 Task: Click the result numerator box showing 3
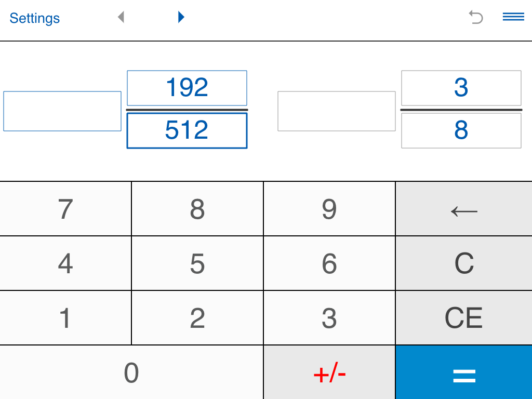click(461, 88)
